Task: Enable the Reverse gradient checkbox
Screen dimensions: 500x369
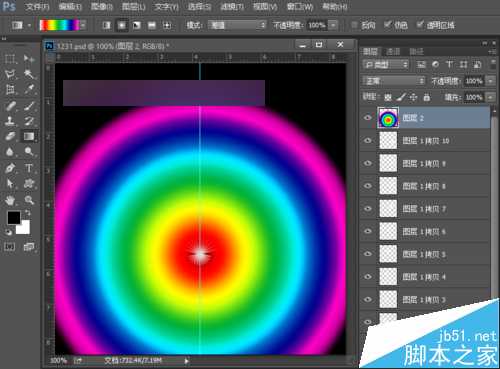Action: (x=355, y=25)
